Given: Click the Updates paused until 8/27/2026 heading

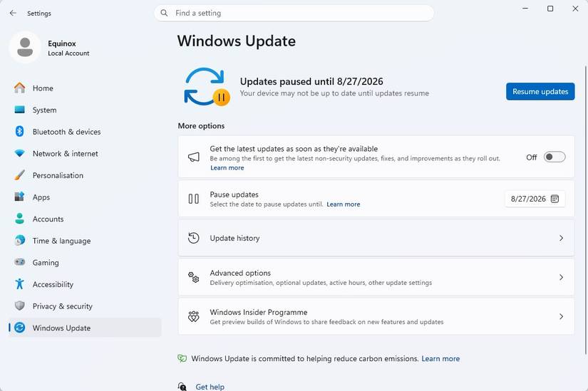Looking at the screenshot, I should pos(311,81).
